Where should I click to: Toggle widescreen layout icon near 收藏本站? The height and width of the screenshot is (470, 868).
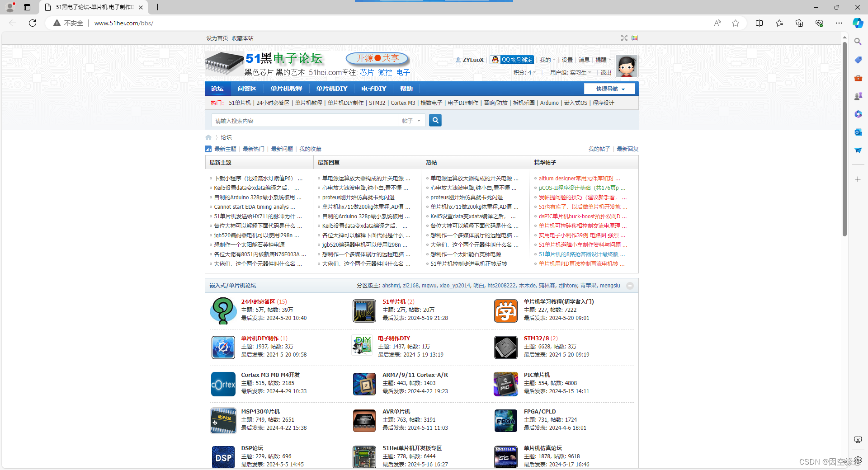click(624, 38)
